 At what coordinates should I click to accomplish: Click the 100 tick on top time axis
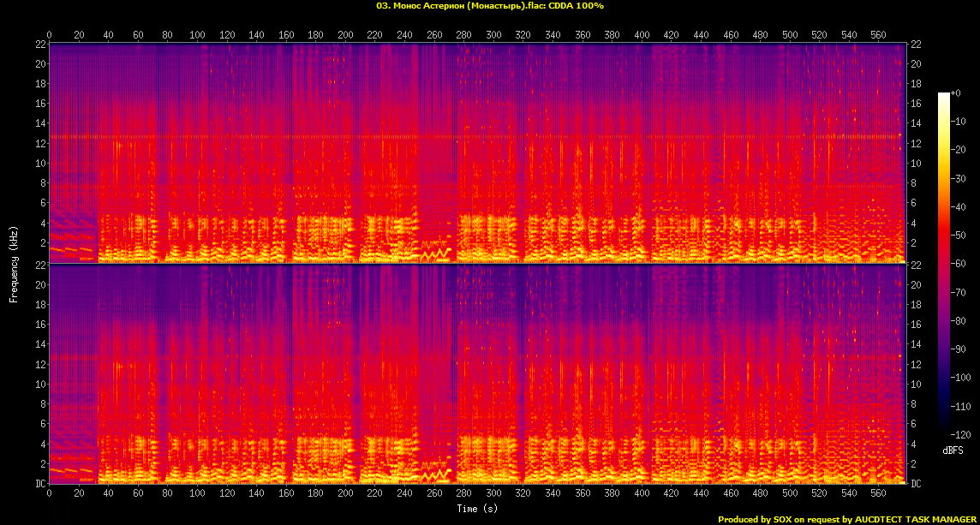pos(197,34)
